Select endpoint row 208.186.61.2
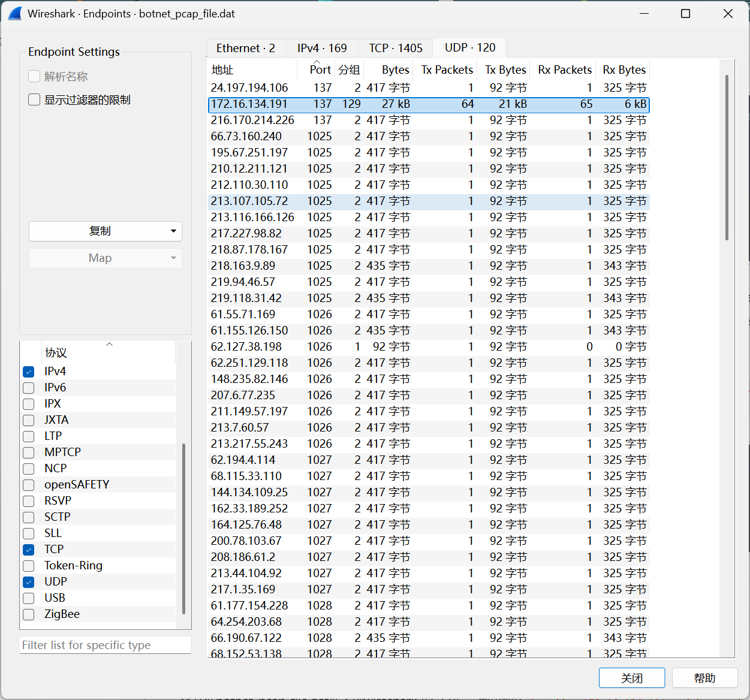750x700 pixels. tap(429, 557)
